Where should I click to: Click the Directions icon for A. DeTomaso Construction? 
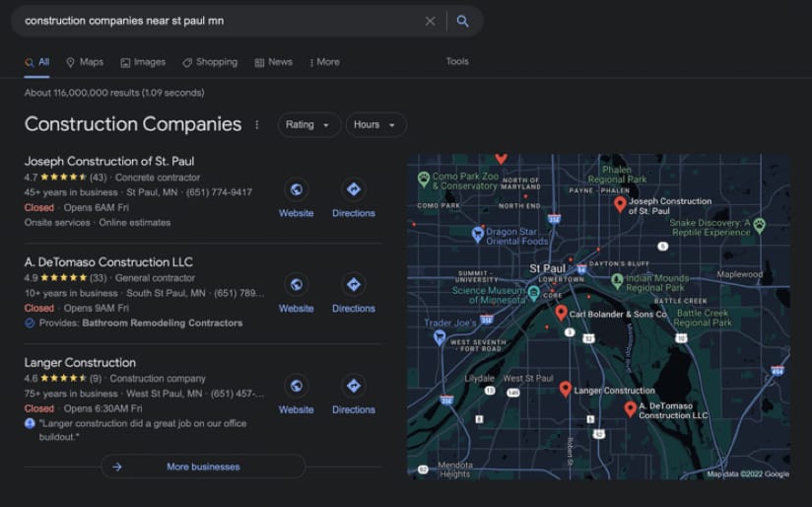354,284
